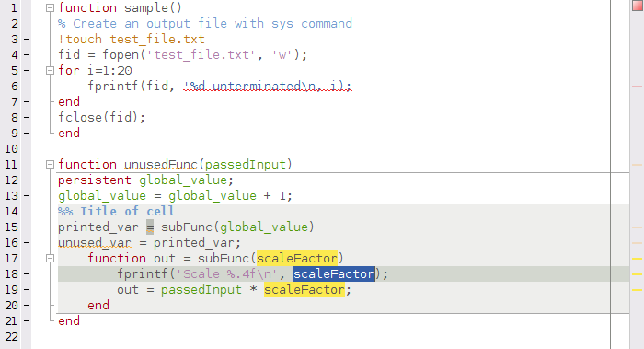Jump to orange warning marker for line 11
The height and width of the screenshot is (349, 644).
pyautogui.click(x=637, y=165)
